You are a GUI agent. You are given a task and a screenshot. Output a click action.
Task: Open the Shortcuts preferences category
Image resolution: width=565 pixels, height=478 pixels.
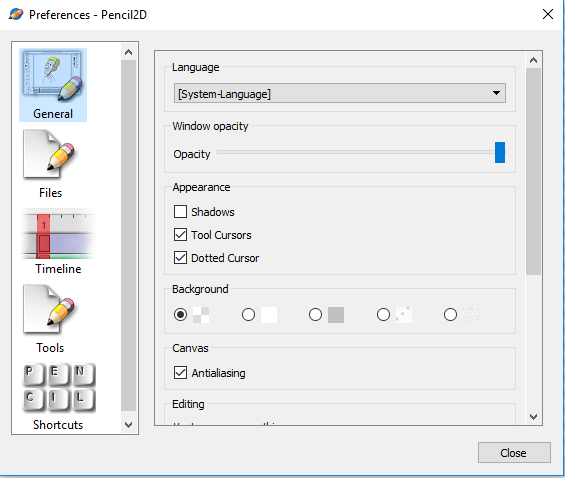(x=58, y=397)
